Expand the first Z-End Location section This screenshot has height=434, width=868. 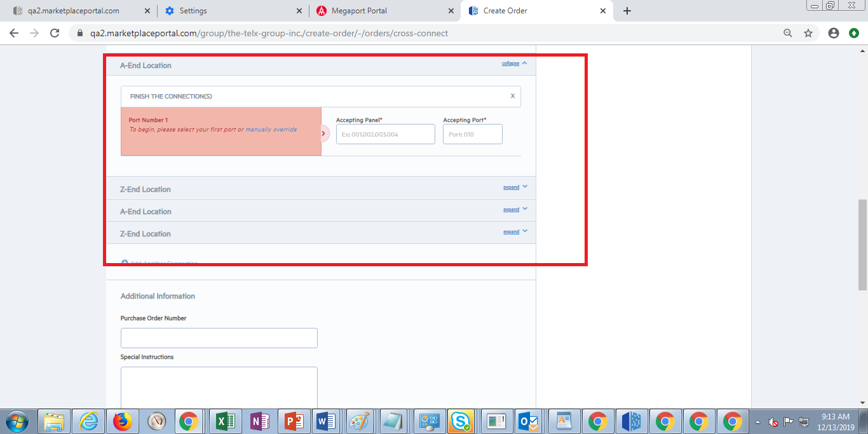pos(512,187)
